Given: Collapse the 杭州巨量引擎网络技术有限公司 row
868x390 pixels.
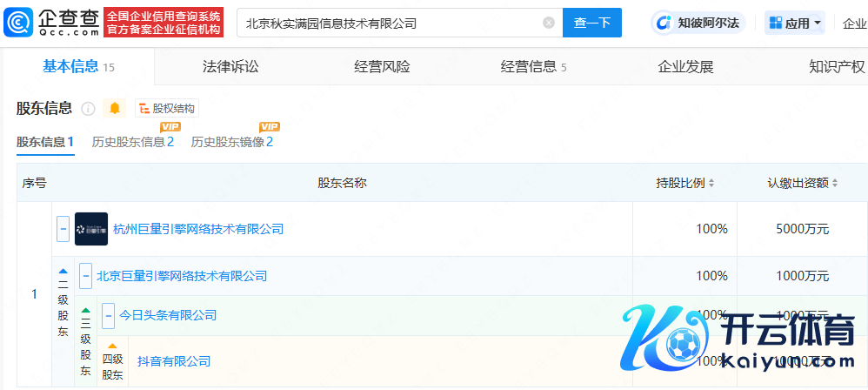Looking at the screenshot, I should [63, 229].
